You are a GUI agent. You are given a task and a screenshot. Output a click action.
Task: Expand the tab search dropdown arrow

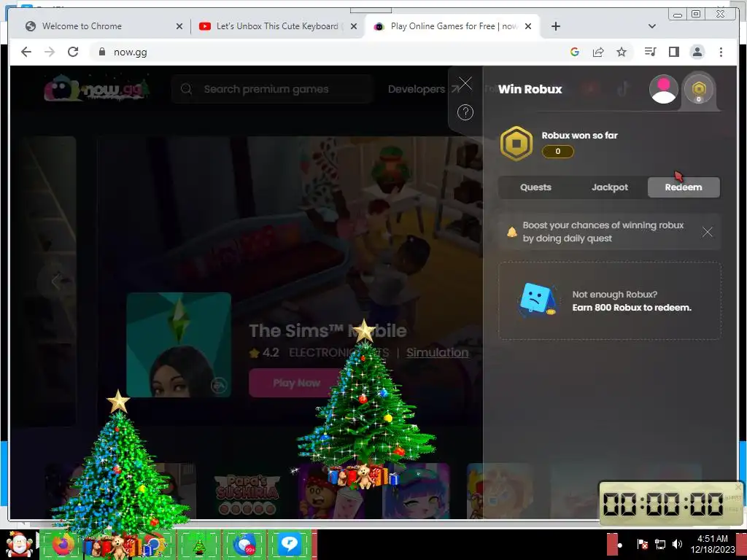[651, 26]
